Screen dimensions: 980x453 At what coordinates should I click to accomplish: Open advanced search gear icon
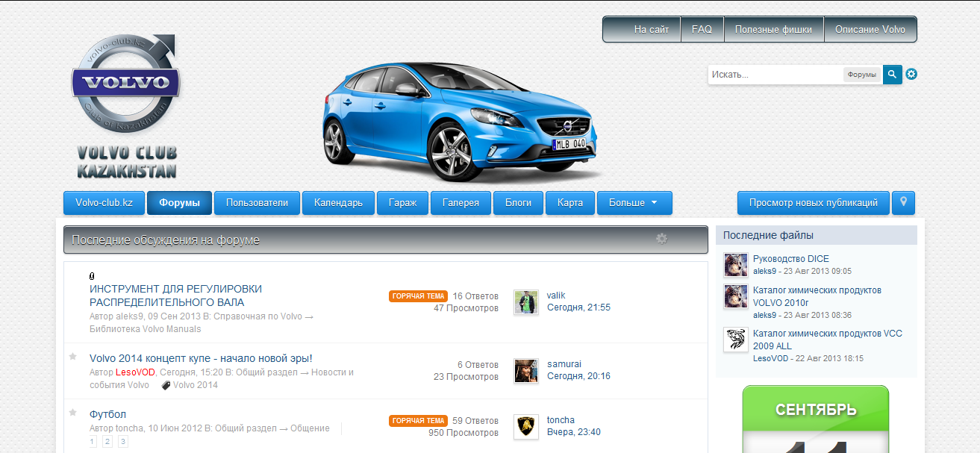(911, 74)
